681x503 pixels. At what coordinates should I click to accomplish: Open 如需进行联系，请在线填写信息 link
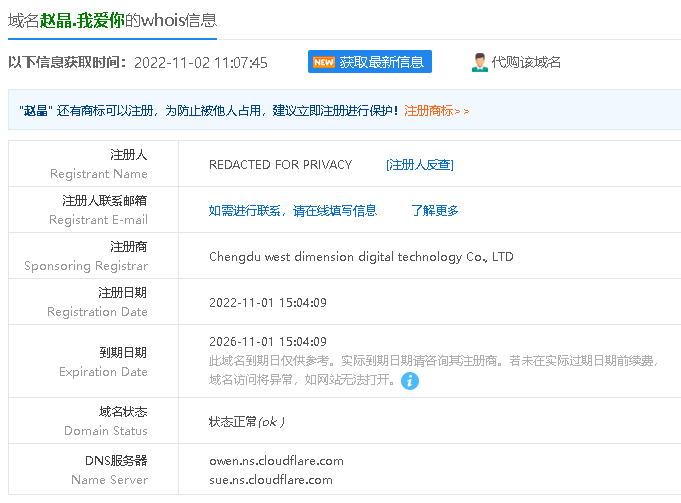pyautogui.click(x=292, y=210)
